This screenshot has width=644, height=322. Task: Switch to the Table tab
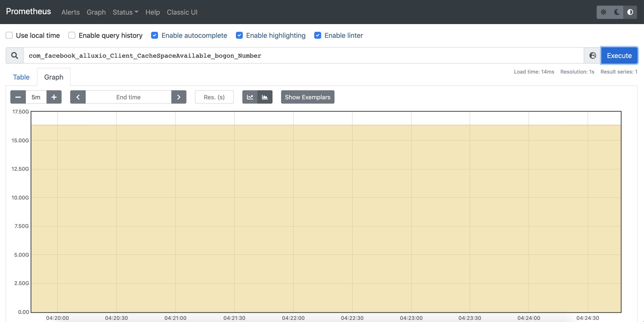tap(21, 77)
